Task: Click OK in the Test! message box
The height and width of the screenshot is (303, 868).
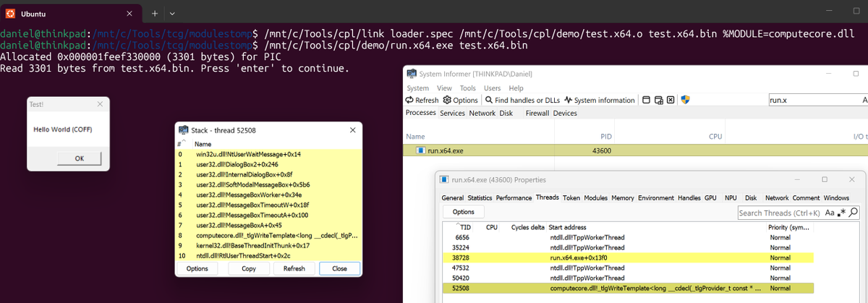Action: point(80,158)
